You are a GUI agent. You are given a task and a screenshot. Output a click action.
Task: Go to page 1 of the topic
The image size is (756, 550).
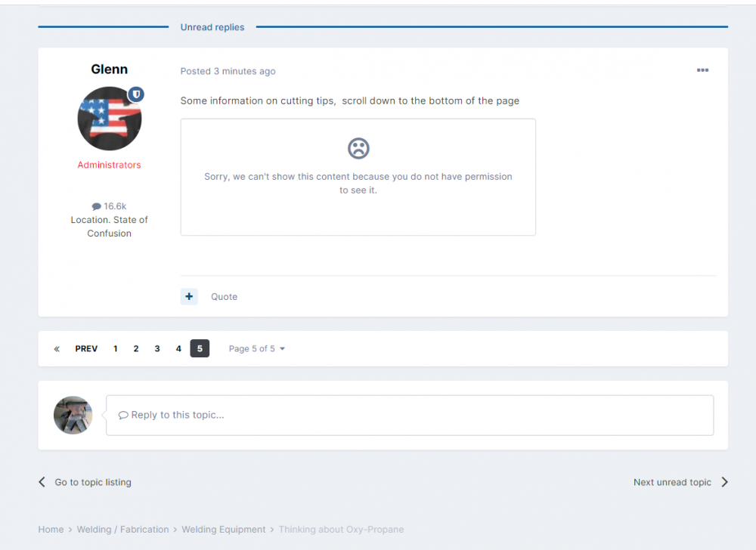(115, 349)
